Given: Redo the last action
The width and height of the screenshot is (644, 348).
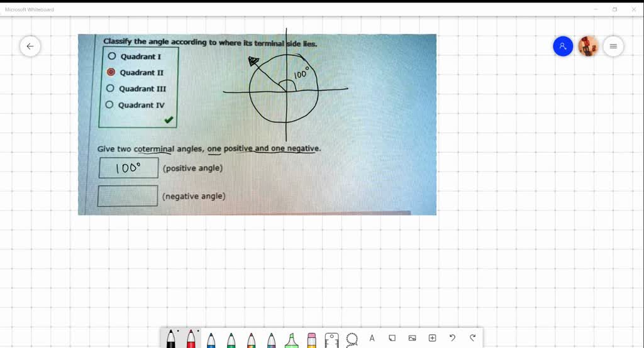Looking at the screenshot, I should click(473, 338).
